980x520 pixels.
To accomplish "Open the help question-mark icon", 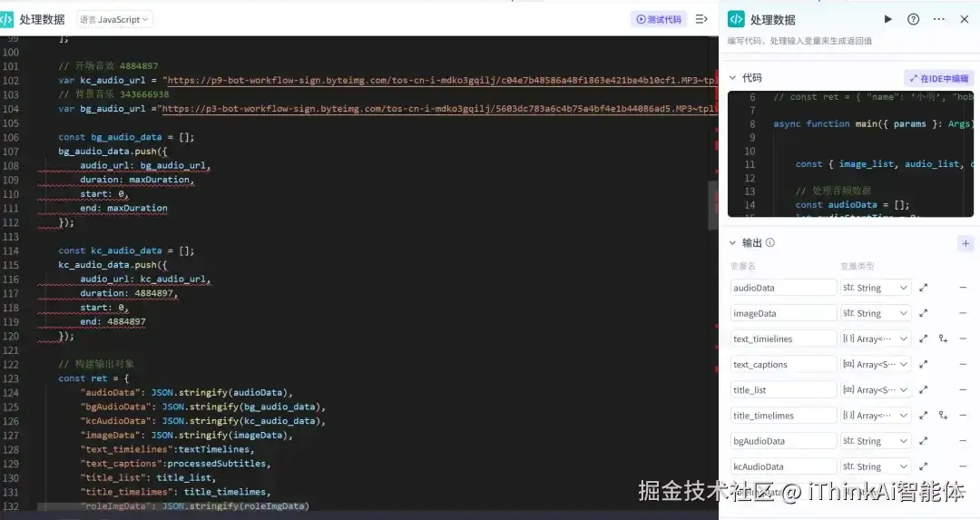I will 913,19.
